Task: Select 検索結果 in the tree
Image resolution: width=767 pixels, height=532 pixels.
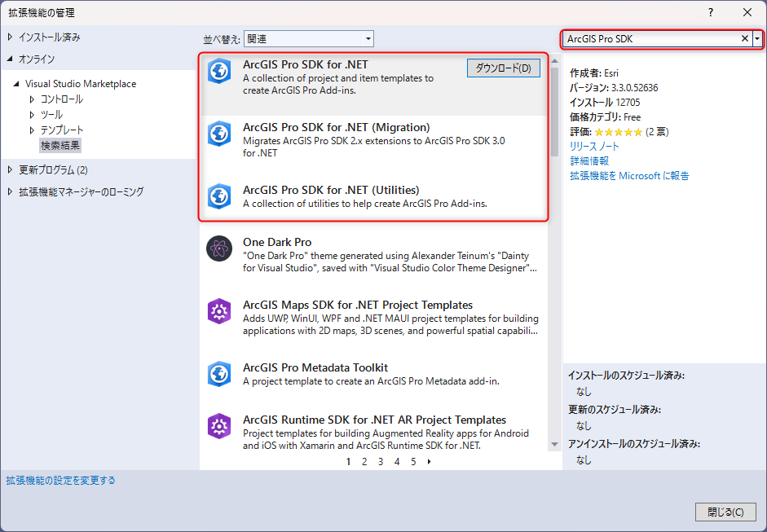Action: pos(60,146)
